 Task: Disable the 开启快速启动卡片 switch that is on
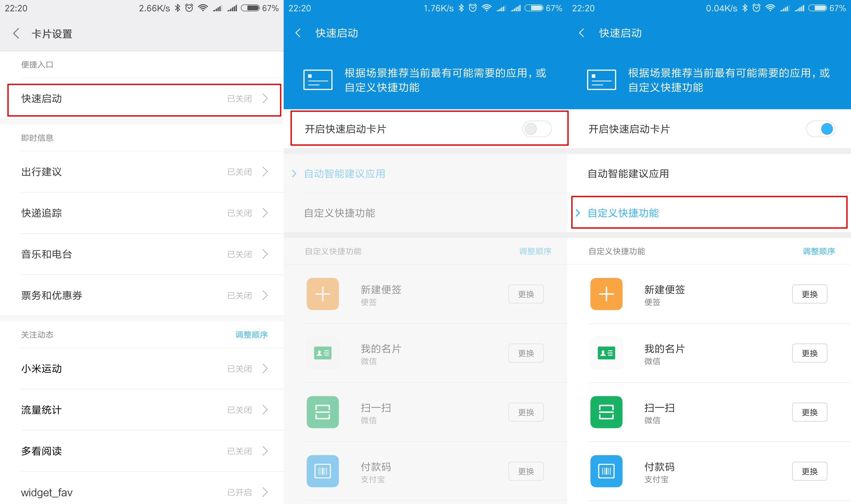coord(821,129)
